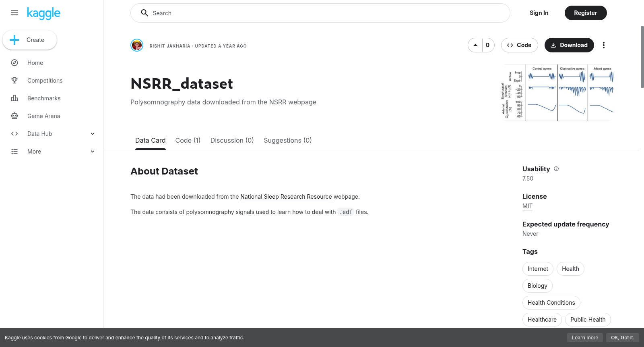Open the hamburger navigation menu
644x347 pixels.
[14, 13]
